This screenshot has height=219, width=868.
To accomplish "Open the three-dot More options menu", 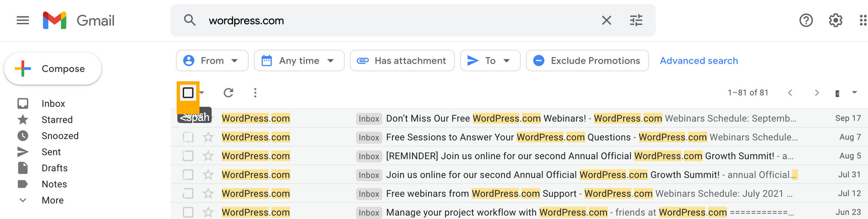I will coord(255,92).
